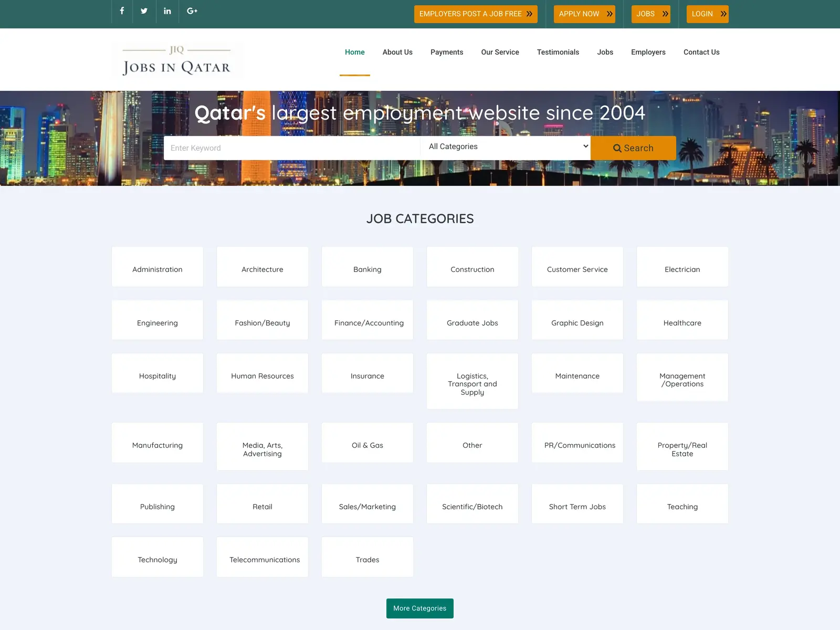Select the Teaching job category
Image resolution: width=840 pixels, height=630 pixels.
(682, 504)
